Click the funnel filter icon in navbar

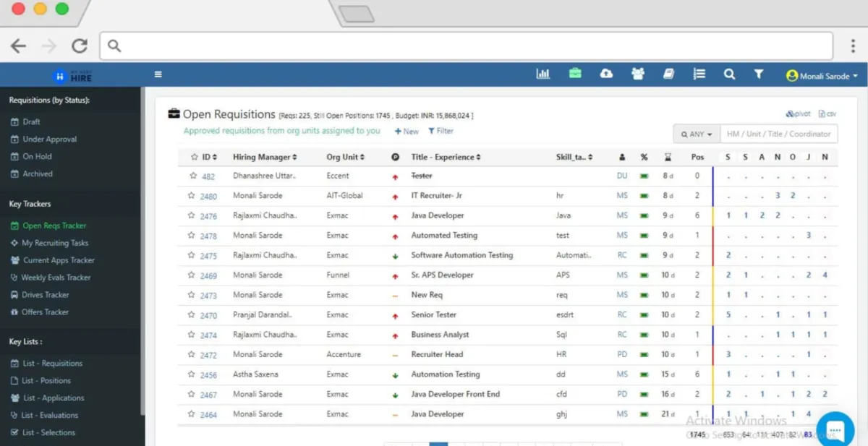[x=758, y=74]
